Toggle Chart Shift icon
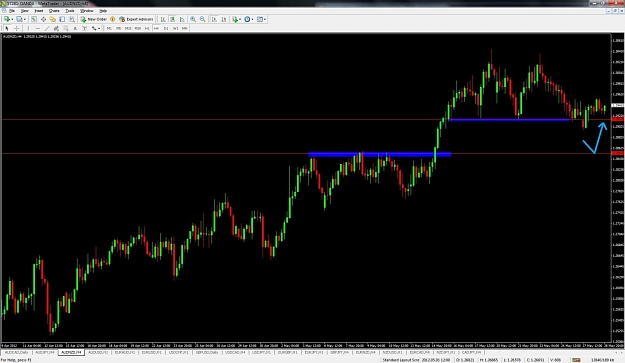 coord(224,19)
